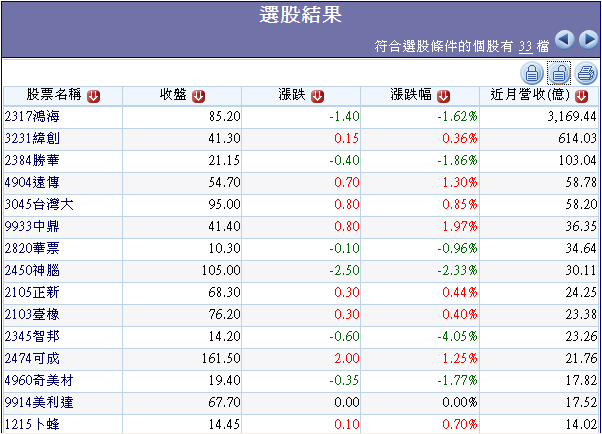602x434 pixels.
Task: Select change percent 1.97% cell
Action: 420,226
